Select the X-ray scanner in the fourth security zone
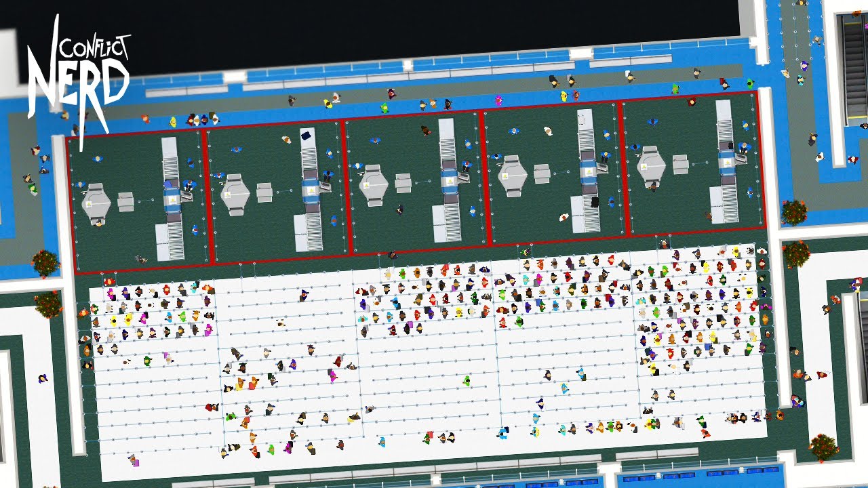 point(587,172)
